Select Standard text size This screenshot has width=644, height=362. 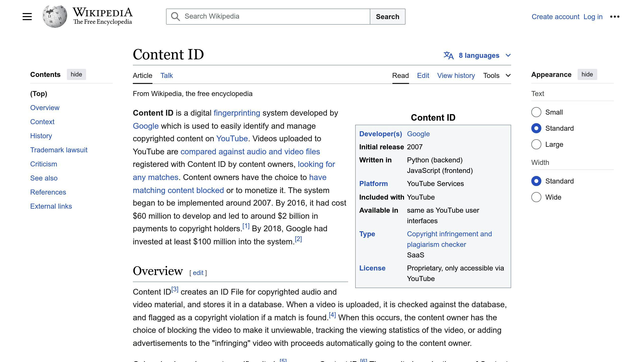(536, 128)
